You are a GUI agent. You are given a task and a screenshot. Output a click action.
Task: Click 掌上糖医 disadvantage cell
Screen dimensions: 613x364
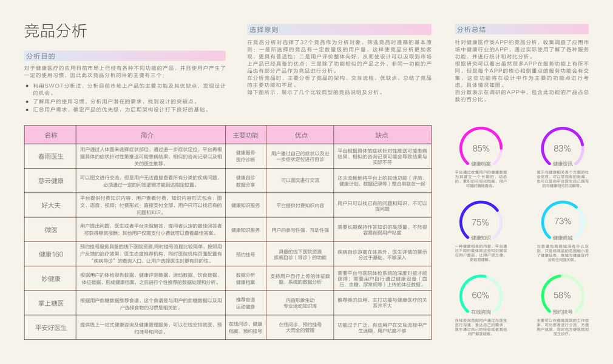(x=382, y=303)
